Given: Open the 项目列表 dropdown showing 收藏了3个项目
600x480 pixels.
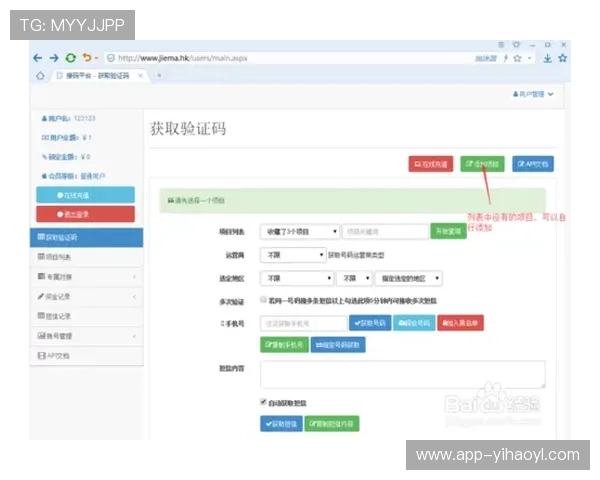Looking at the screenshot, I should click(300, 232).
